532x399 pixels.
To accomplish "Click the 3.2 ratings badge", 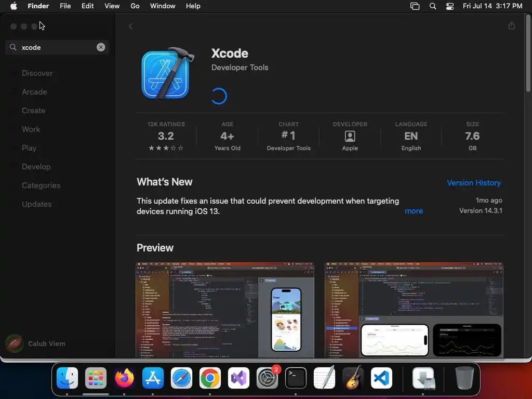I will pos(166,136).
